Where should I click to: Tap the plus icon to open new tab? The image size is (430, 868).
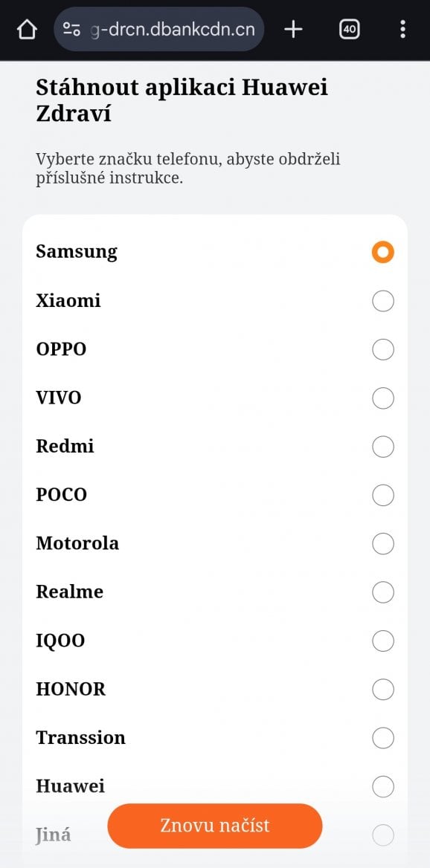[293, 29]
